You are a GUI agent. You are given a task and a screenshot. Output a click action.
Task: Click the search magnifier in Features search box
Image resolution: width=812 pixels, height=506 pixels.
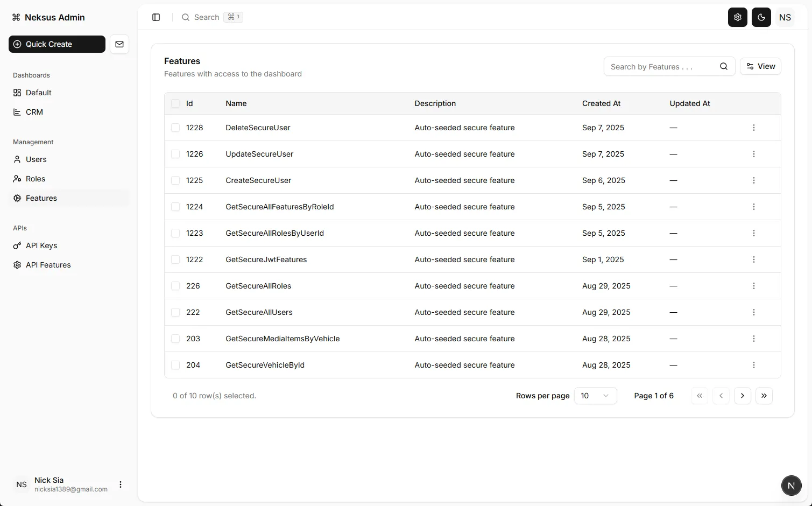(723, 66)
